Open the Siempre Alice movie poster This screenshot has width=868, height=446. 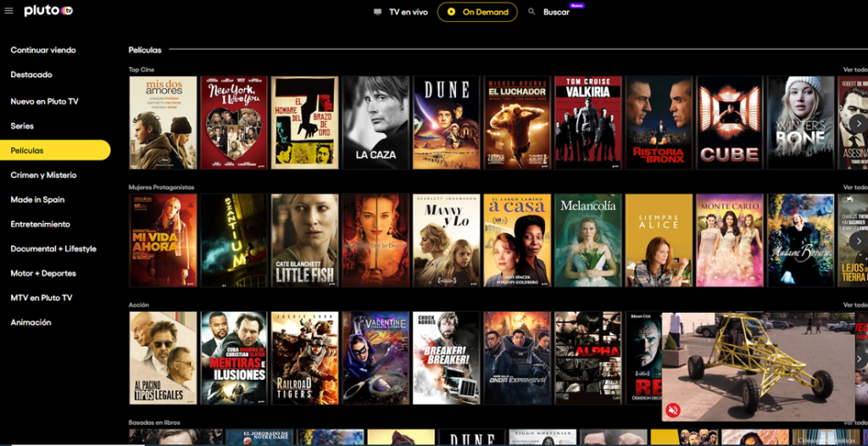pos(659,240)
